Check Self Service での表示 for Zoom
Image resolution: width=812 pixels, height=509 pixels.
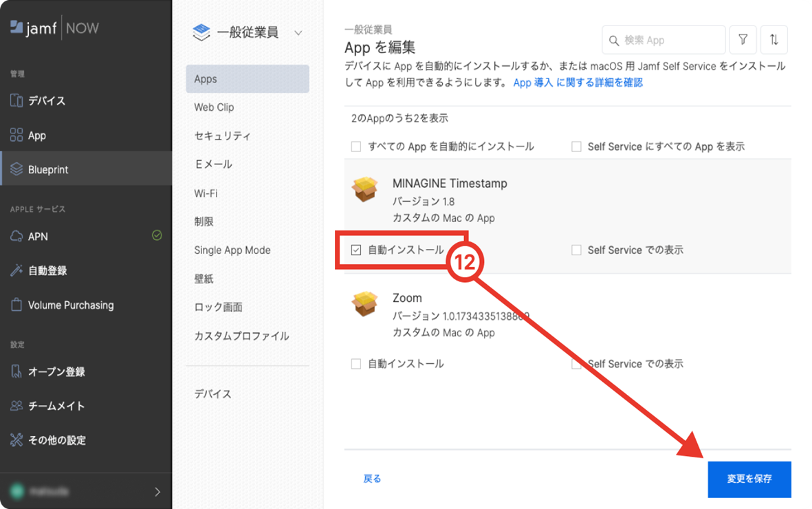click(x=576, y=364)
